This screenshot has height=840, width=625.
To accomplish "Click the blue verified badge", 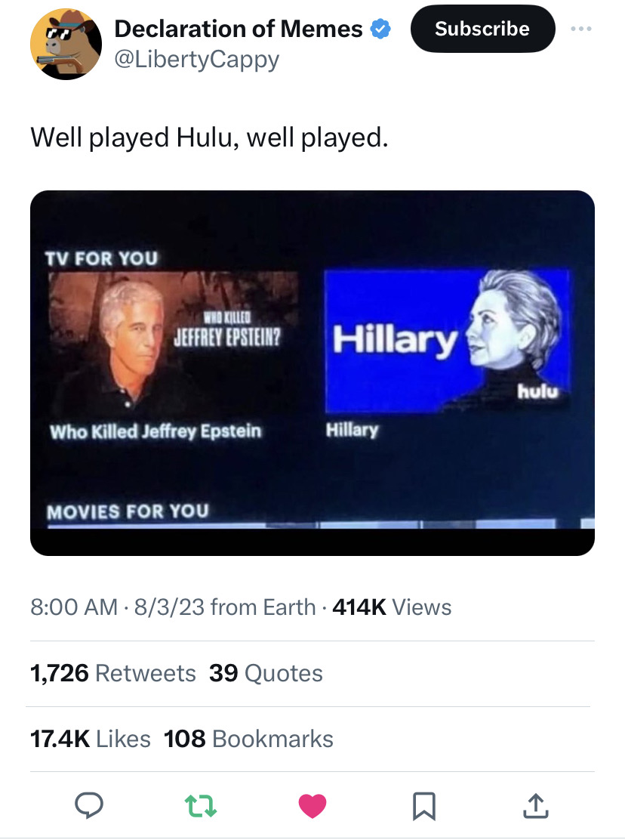I will click(381, 29).
